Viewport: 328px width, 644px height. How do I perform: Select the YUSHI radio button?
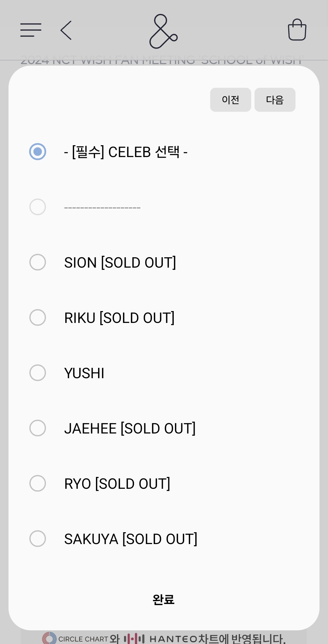38,373
